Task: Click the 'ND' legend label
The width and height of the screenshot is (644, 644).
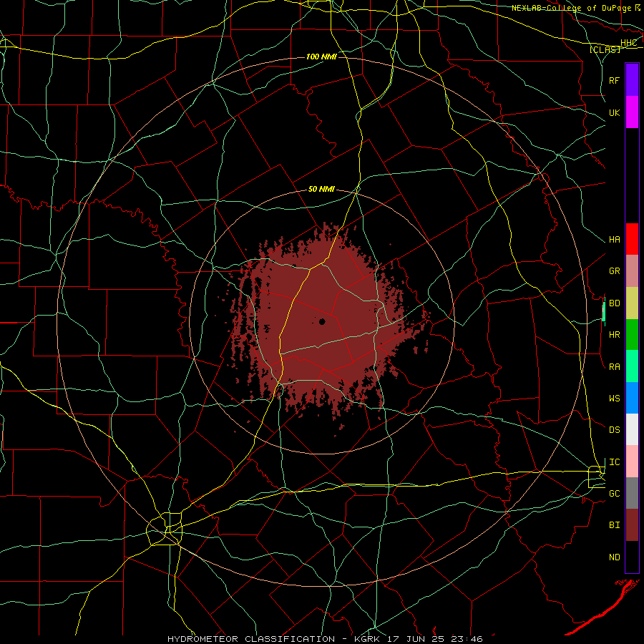Action: (615, 557)
